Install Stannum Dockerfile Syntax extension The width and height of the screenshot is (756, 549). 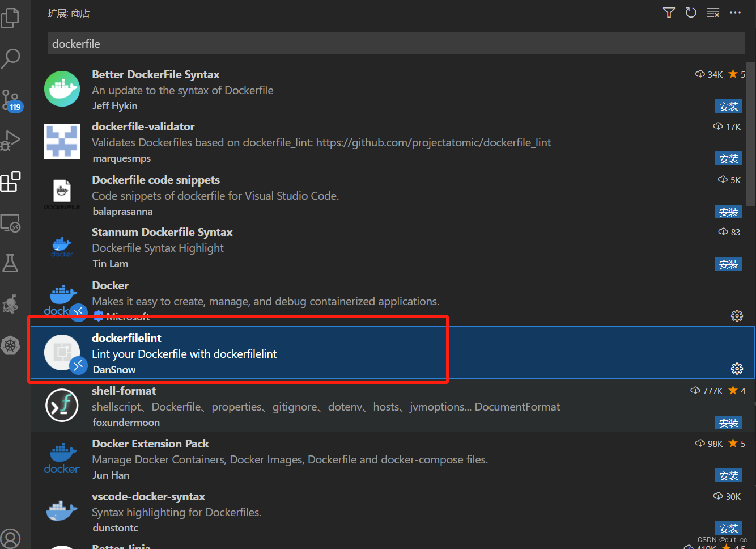728,264
